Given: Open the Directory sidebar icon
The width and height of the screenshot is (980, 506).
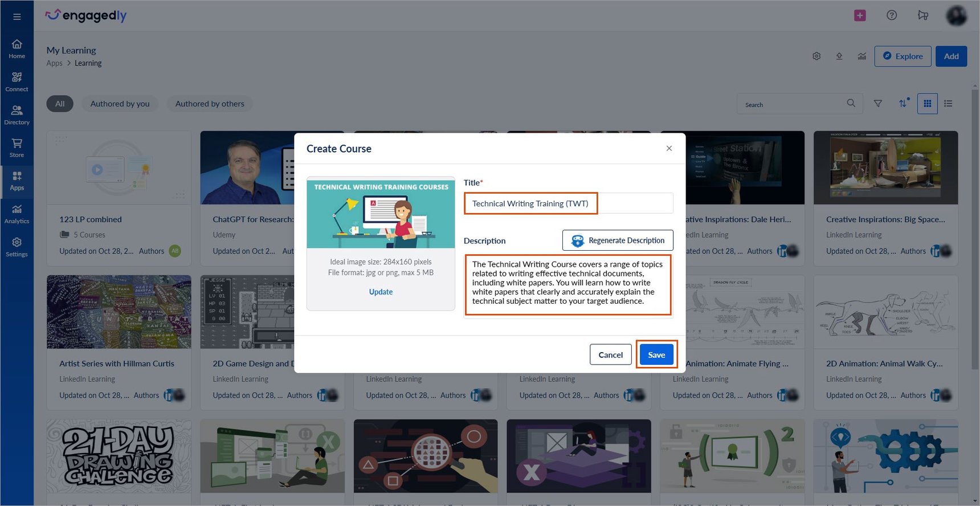Looking at the screenshot, I should coord(17,115).
